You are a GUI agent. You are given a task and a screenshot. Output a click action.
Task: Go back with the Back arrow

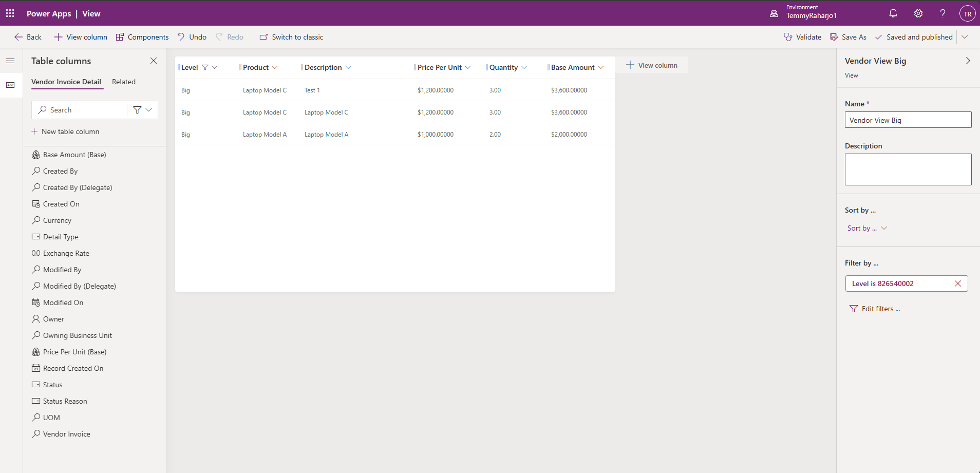click(x=28, y=37)
